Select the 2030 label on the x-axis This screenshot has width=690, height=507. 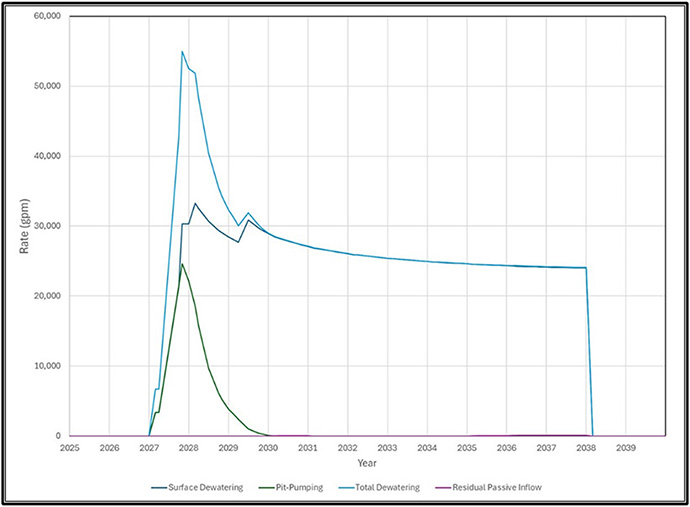point(268,447)
